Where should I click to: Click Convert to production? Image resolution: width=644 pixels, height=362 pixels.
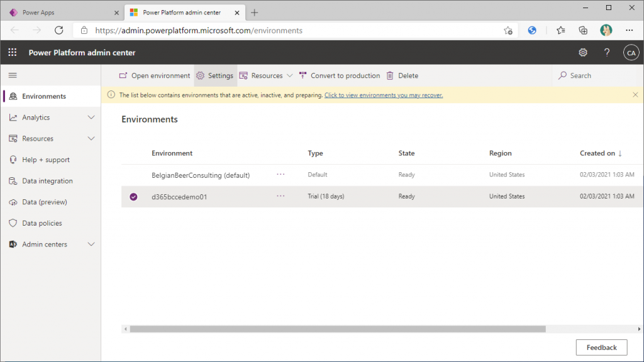pos(340,75)
